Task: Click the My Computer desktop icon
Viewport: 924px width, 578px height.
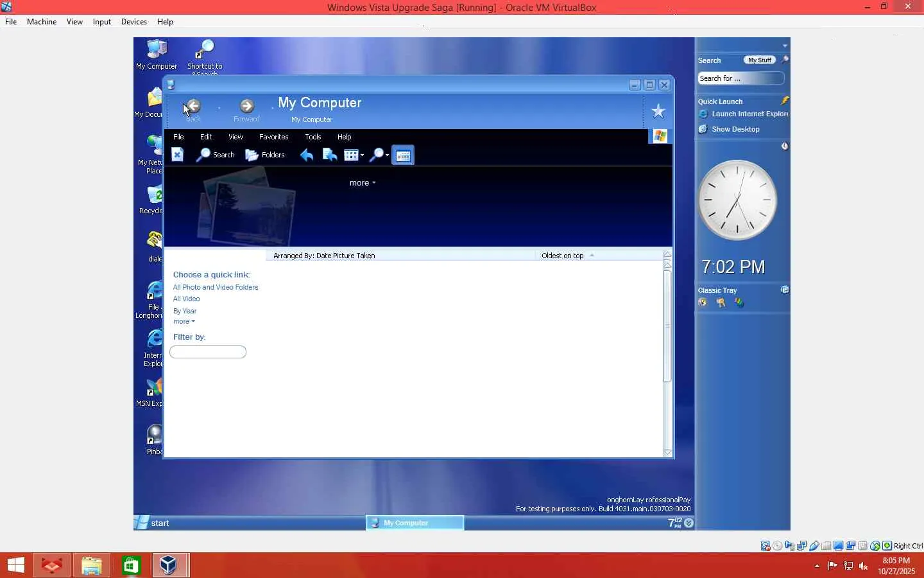Action: 157,55
